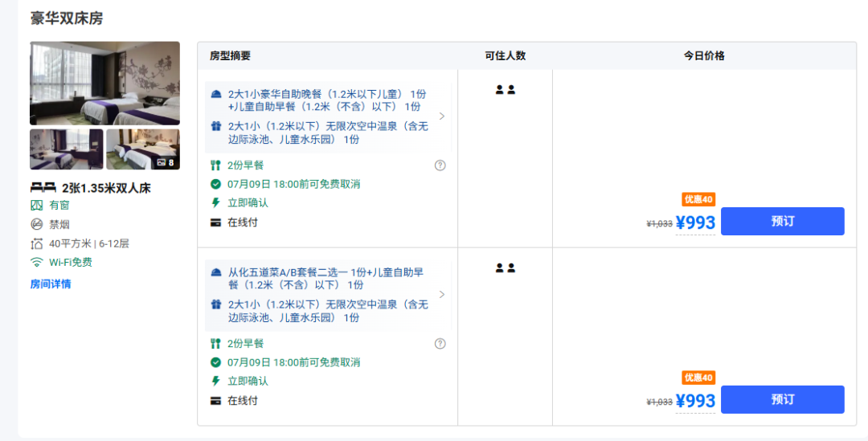Click the no-smoking icon beside 禁烟
The image size is (868, 441).
tap(36, 224)
